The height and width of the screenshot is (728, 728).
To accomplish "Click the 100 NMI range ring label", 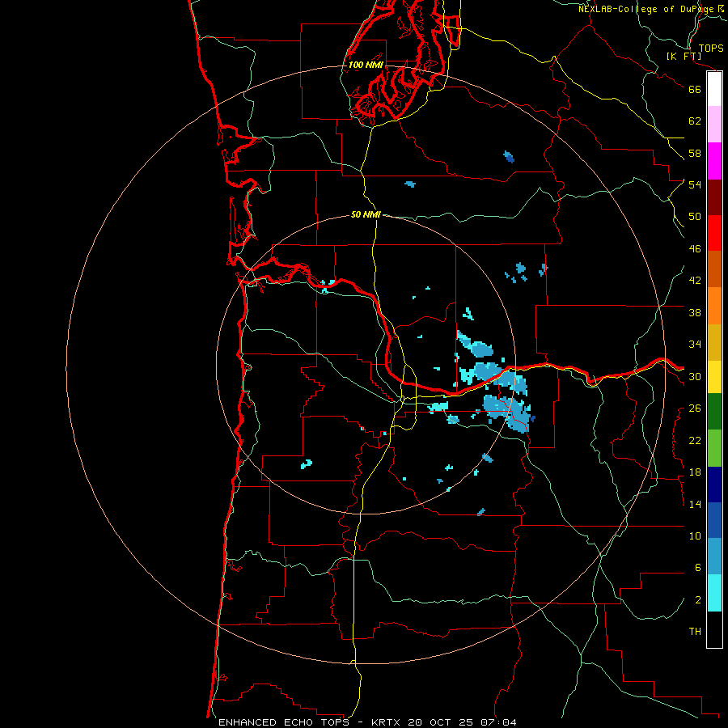I will click(x=366, y=65).
